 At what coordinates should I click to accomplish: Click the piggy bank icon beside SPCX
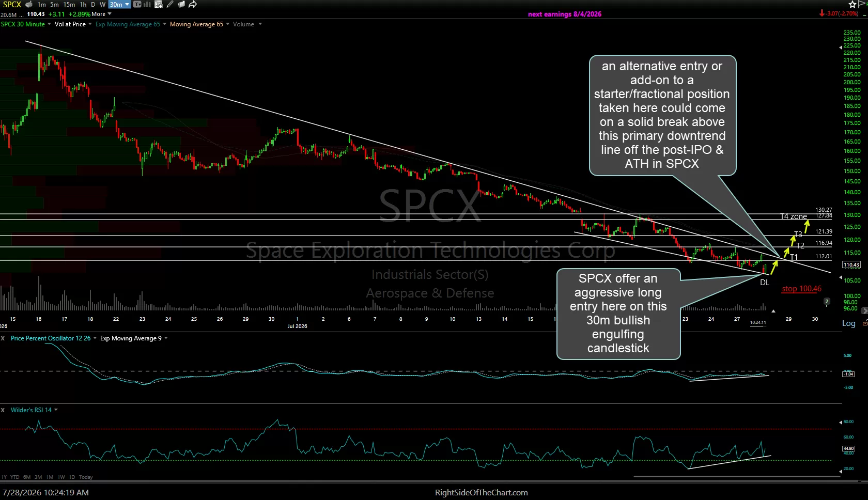click(29, 5)
